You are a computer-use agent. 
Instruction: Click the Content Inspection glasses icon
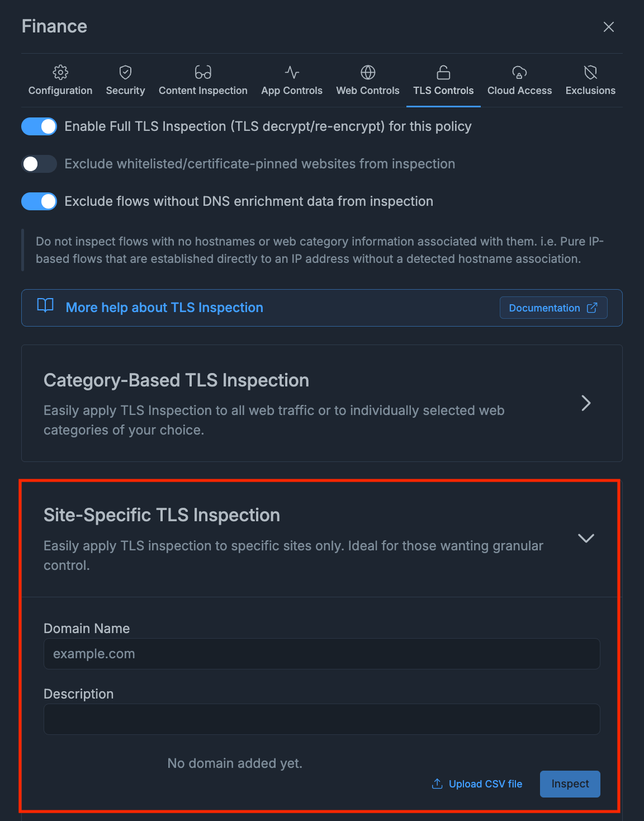tap(202, 72)
